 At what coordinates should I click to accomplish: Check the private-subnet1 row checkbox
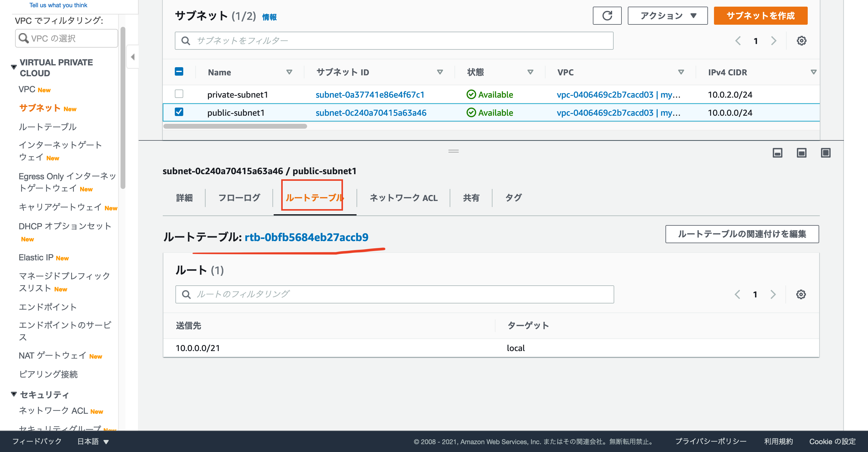click(179, 94)
